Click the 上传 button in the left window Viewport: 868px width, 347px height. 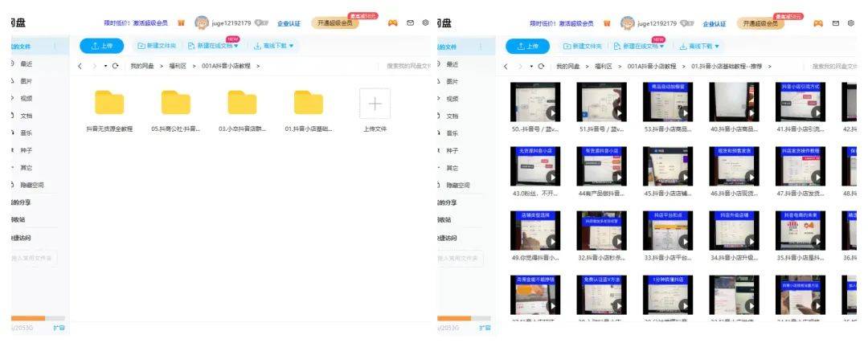pos(102,46)
